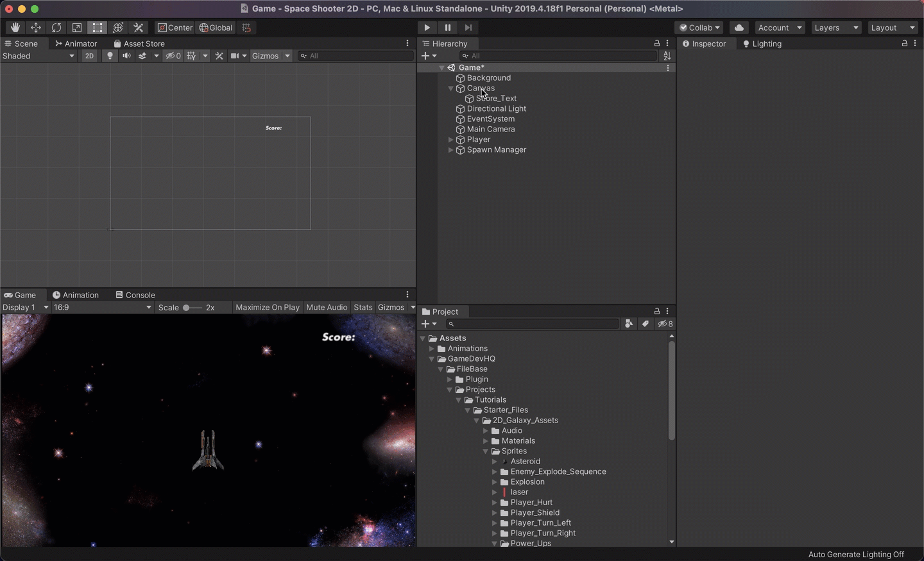This screenshot has height=561, width=924.
Task: Click the Step frame button
Action: pyautogui.click(x=468, y=28)
